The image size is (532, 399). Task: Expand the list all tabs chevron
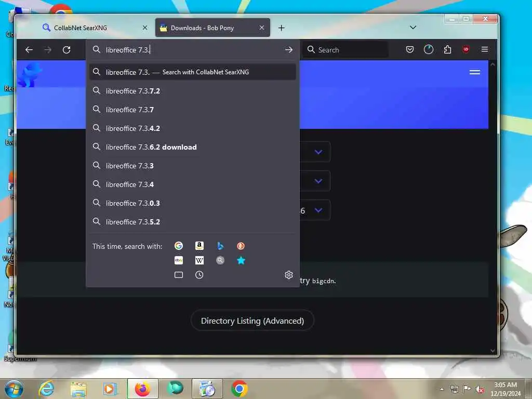(413, 28)
